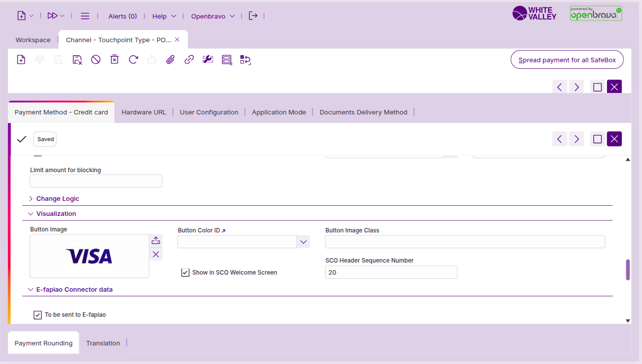Click the undo changes circle icon
Screen dimensions: 642x364
tap(96, 60)
